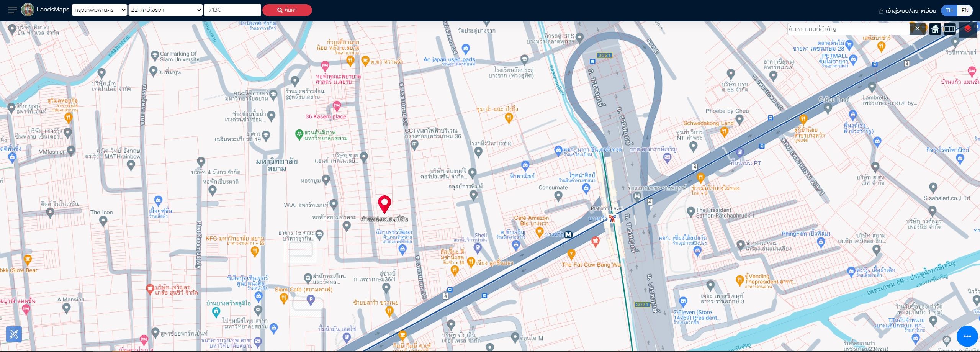The height and width of the screenshot is (352, 980).
Task: Click the Schwedakong Land restaurant pin
Action: 724,132
